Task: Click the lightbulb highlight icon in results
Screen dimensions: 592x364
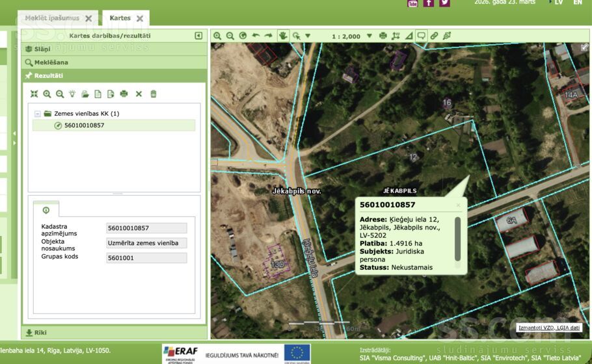Action: tap(72, 94)
